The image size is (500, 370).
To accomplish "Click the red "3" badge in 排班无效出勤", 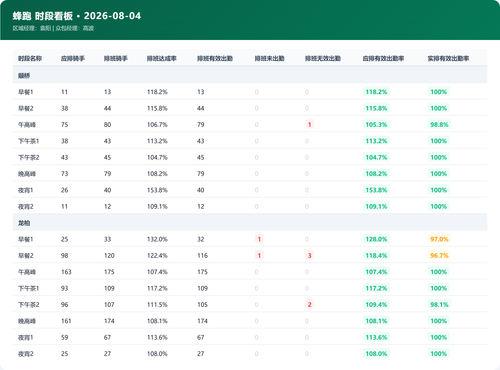I will pyautogui.click(x=309, y=256).
